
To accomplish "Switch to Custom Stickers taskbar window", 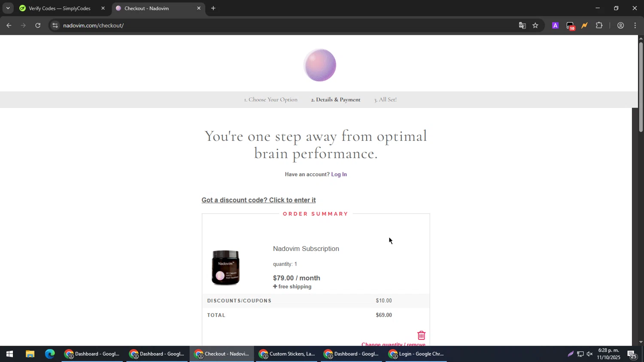I will pos(287,354).
